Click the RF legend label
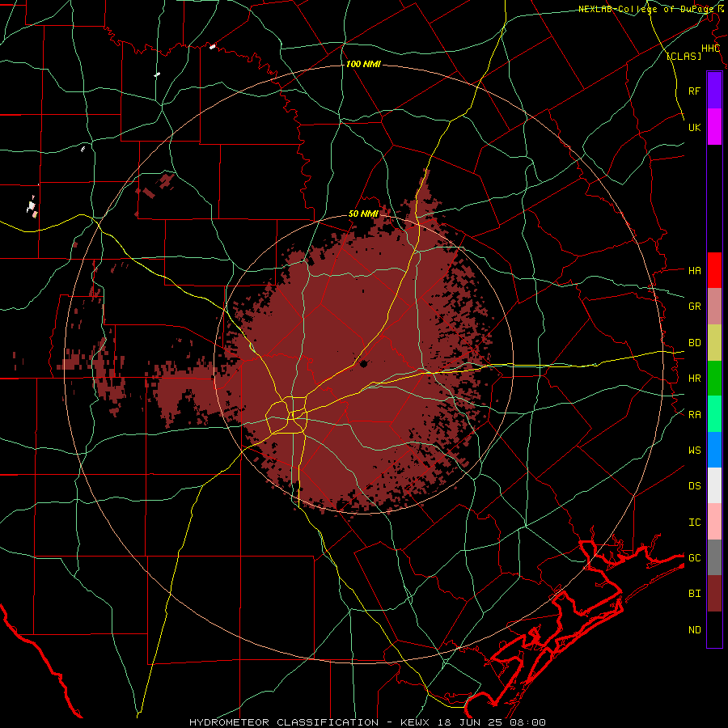This screenshot has width=728, height=728. pos(694,91)
